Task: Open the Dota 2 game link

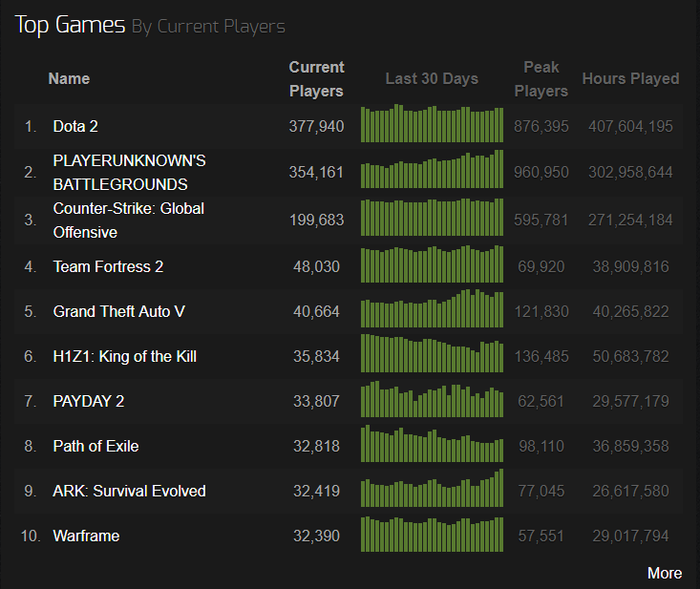Action: pyautogui.click(x=75, y=126)
